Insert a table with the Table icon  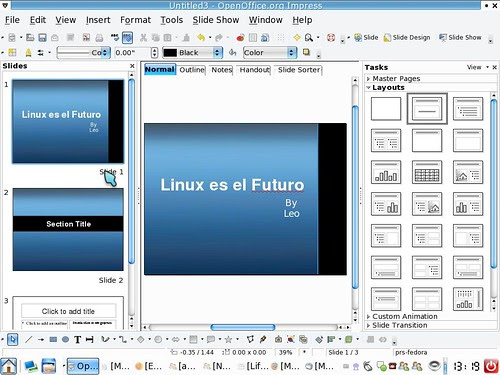click(253, 38)
